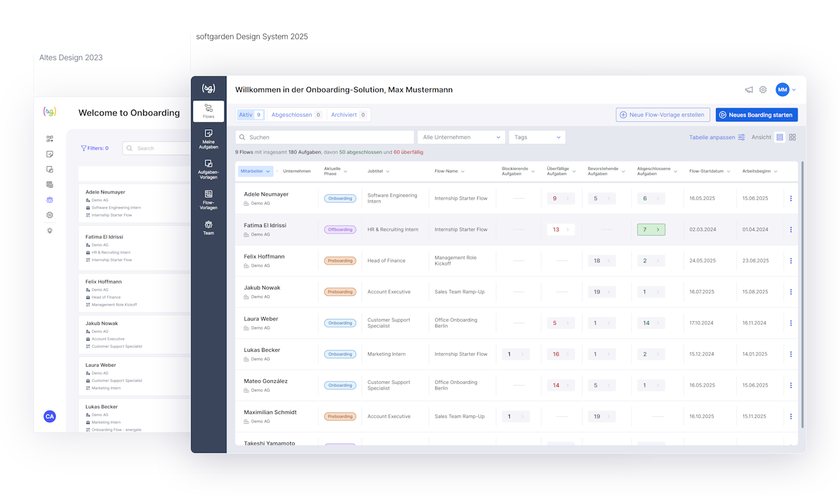The image size is (840, 504).
Task: Open Meine Aufgaben in the sidebar
Action: tap(208, 139)
